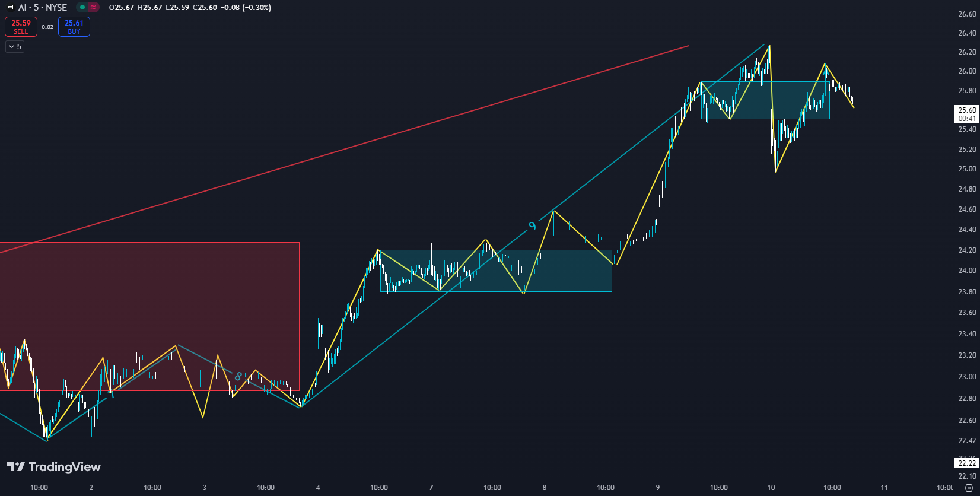
Task: Click the 0.02 spread value
Action: [47, 27]
